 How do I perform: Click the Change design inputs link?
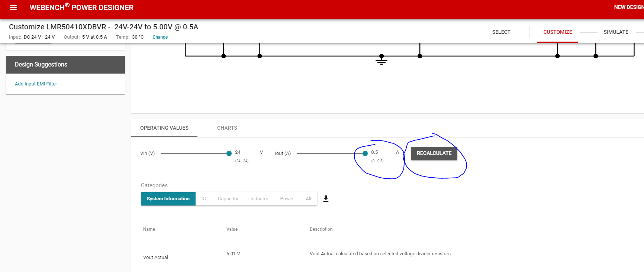[160, 37]
